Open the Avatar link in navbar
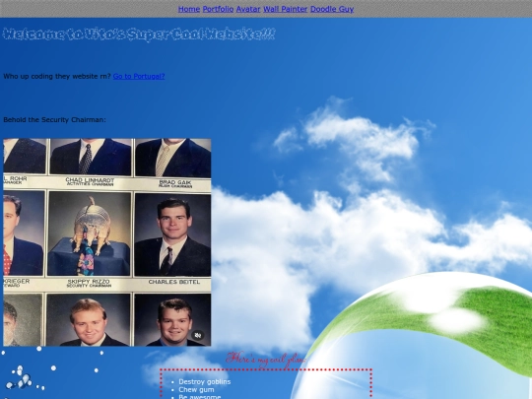 [248, 9]
